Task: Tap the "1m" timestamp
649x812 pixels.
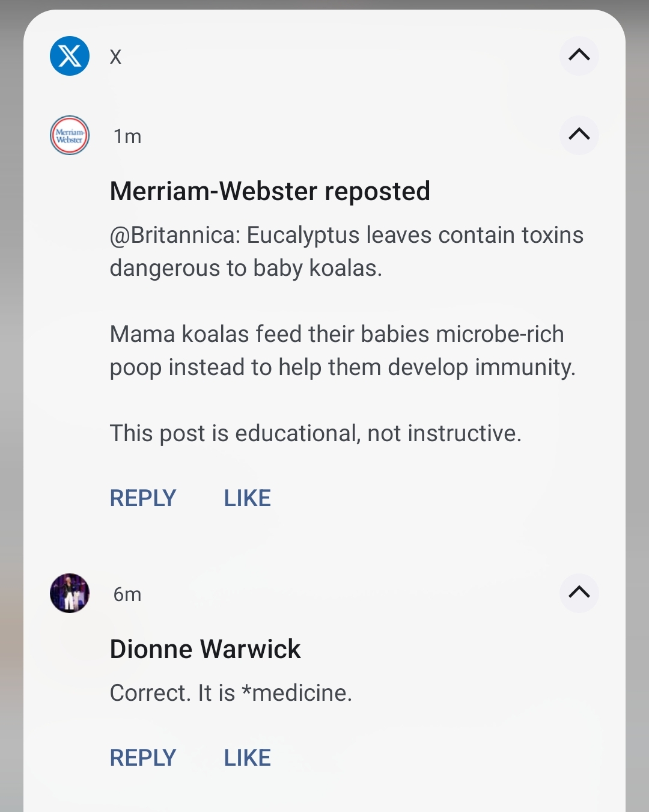Action: (x=127, y=136)
